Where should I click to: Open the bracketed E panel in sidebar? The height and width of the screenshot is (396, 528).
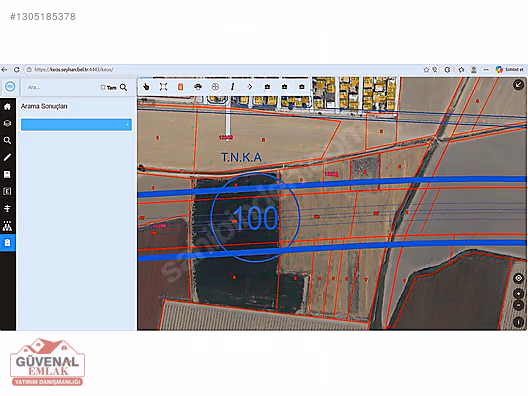coord(7,191)
